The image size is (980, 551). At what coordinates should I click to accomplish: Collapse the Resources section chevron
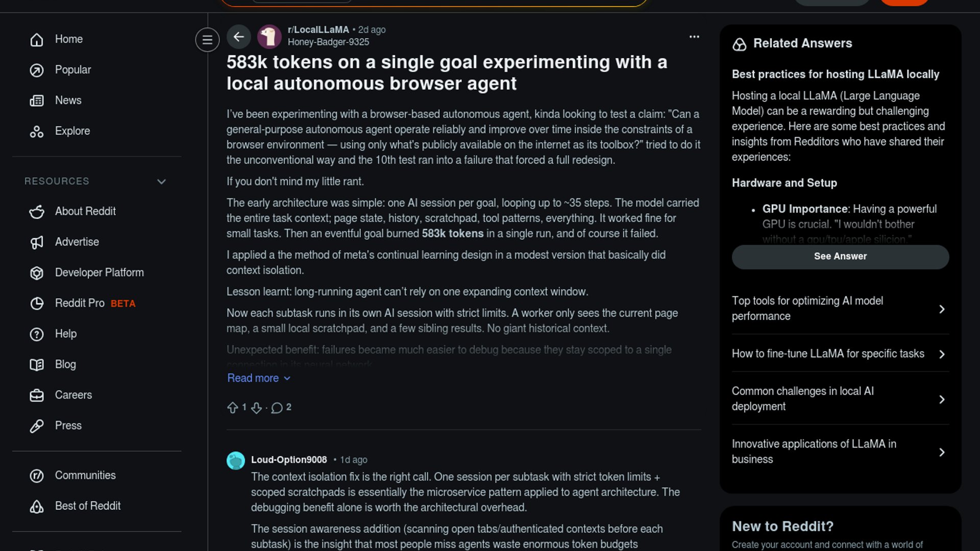(161, 182)
